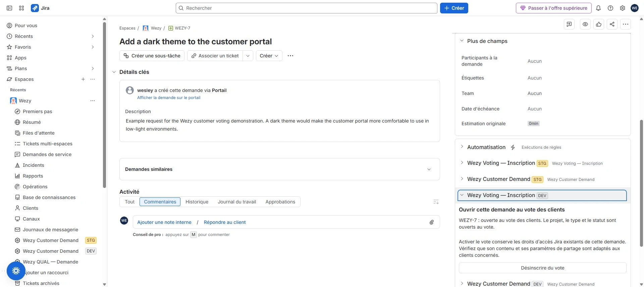Change comment sort order icon
This screenshot has width=644, height=287.
436,202
